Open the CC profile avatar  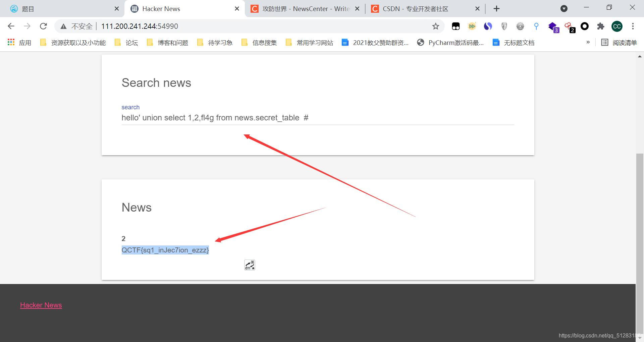pos(617,26)
